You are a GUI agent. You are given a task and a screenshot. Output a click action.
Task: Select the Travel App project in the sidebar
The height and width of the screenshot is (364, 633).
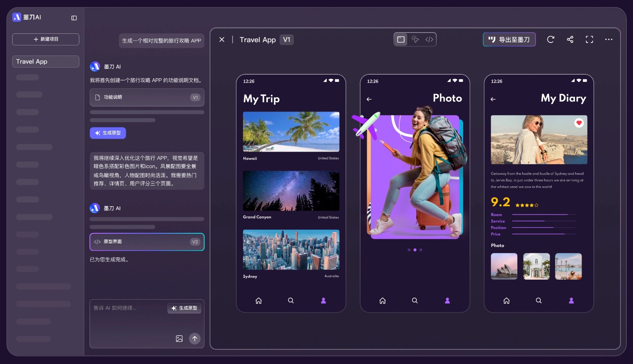(x=46, y=61)
